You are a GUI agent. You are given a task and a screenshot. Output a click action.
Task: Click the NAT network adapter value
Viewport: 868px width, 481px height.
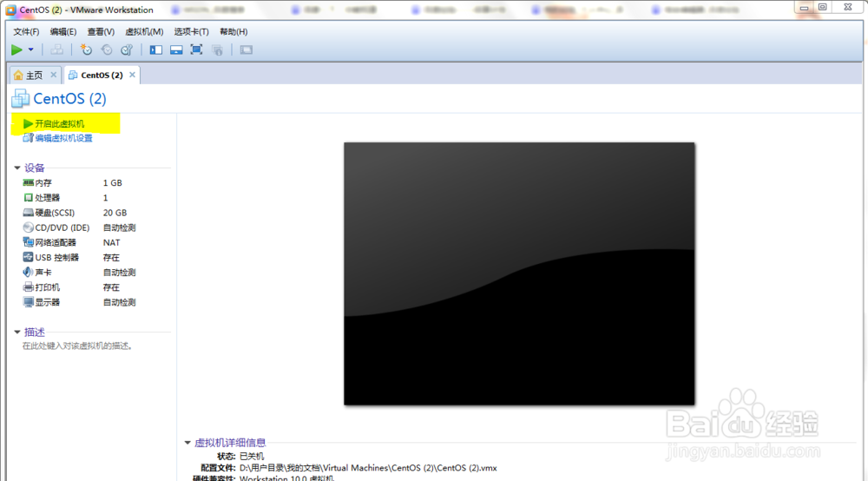[111, 242]
